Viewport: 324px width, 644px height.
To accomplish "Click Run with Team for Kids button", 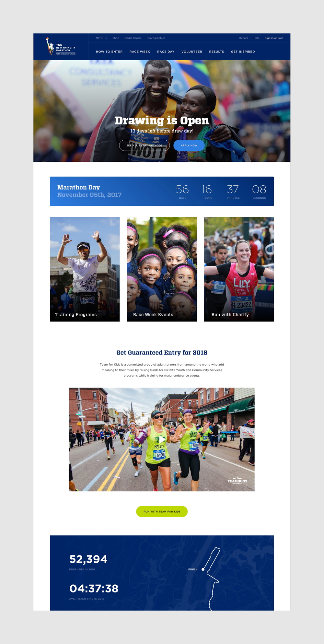I will (162, 511).
